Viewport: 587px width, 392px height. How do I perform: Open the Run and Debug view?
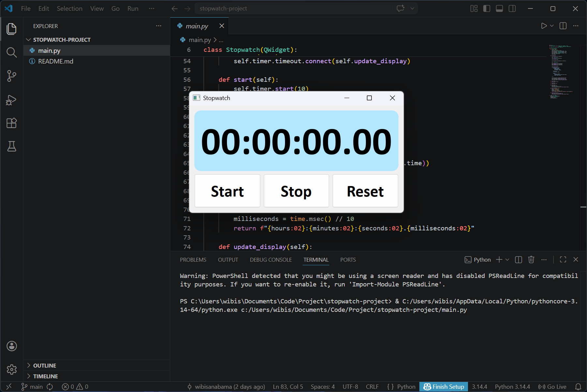[12, 100]
